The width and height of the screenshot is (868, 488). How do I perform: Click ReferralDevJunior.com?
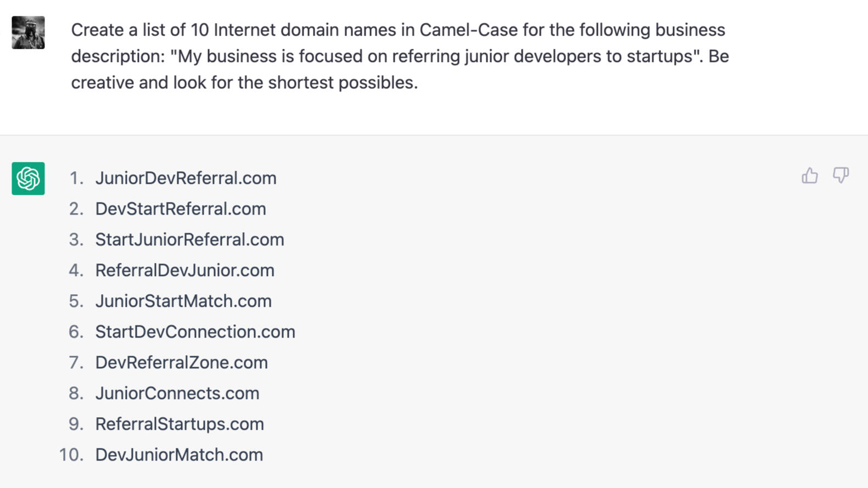pos(185,270)
